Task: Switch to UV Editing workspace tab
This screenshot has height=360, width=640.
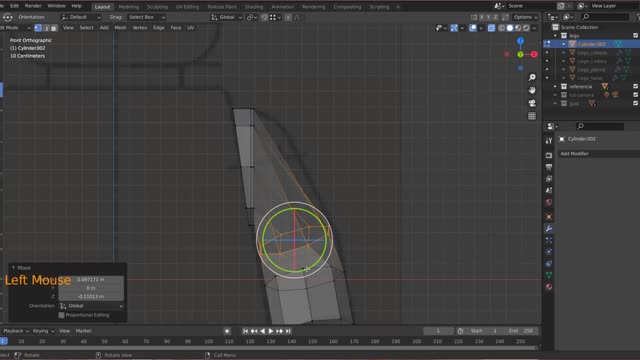Action: [x=187, y=7]
